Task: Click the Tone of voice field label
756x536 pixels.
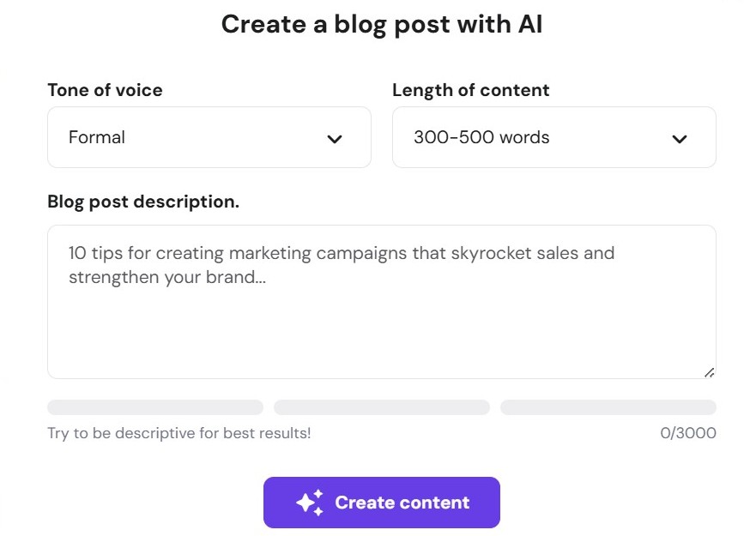Action: [105, 90]
